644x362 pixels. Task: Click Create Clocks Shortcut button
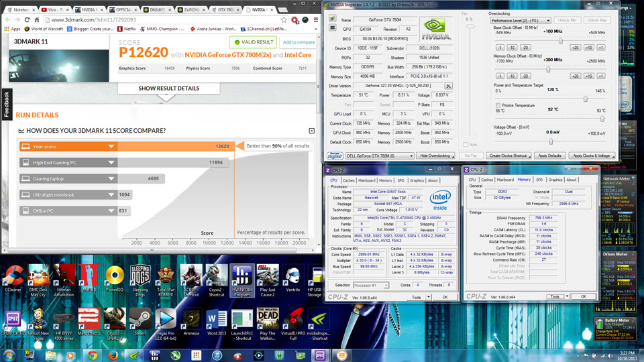(x=509, y=156)
